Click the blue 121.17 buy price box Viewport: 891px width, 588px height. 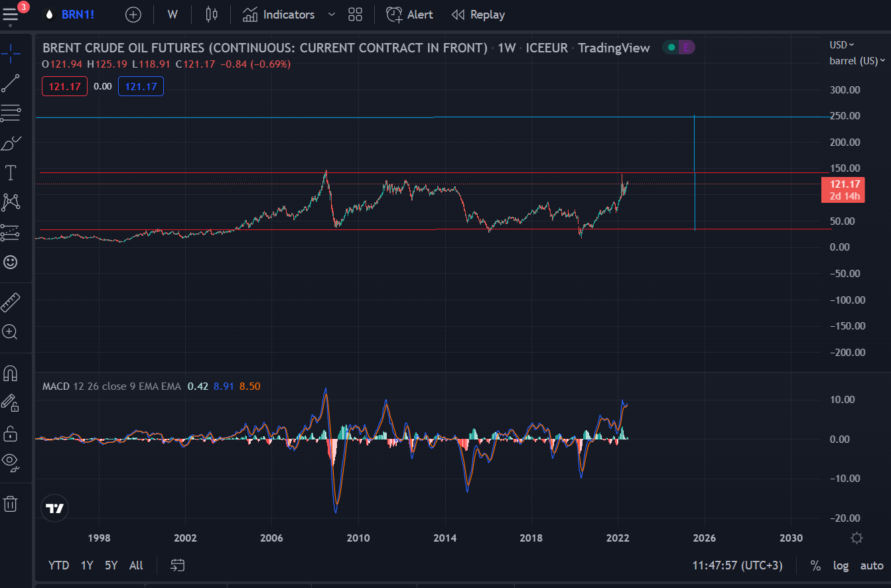tap(141, 86)
